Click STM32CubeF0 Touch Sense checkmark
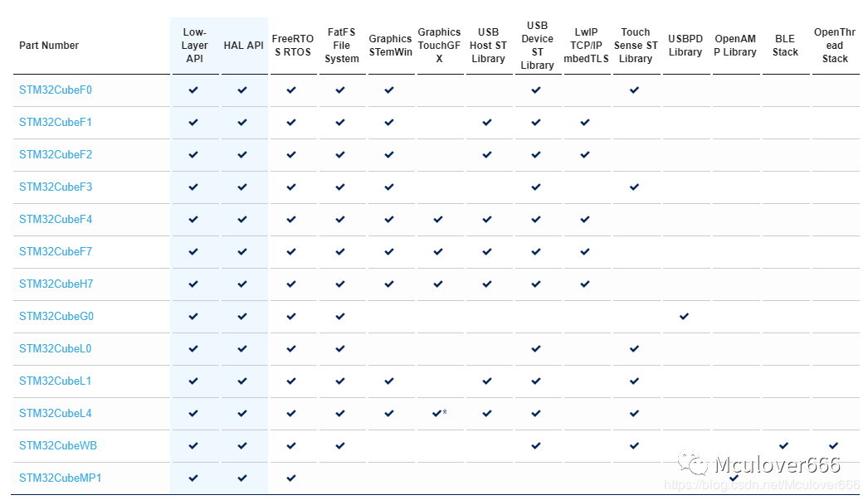Viewport: 868px width, 500px height. [x=634, y=90]
